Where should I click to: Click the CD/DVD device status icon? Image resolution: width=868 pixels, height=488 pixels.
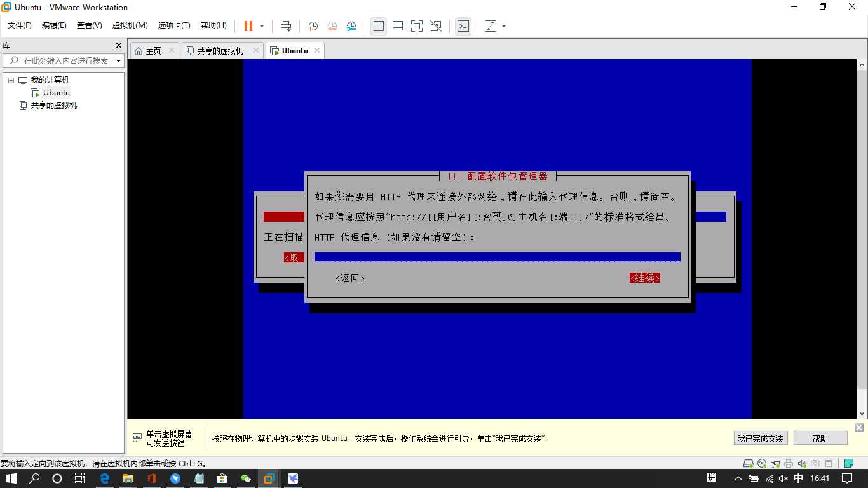[761, 463]
